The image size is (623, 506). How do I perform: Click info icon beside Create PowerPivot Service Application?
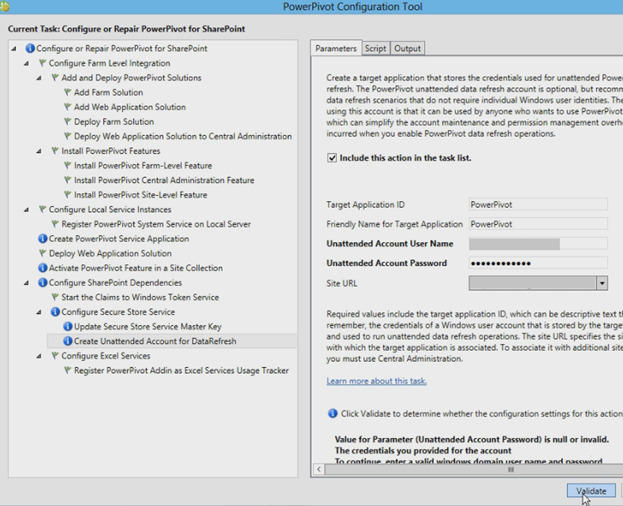click(x=43, y=239)
